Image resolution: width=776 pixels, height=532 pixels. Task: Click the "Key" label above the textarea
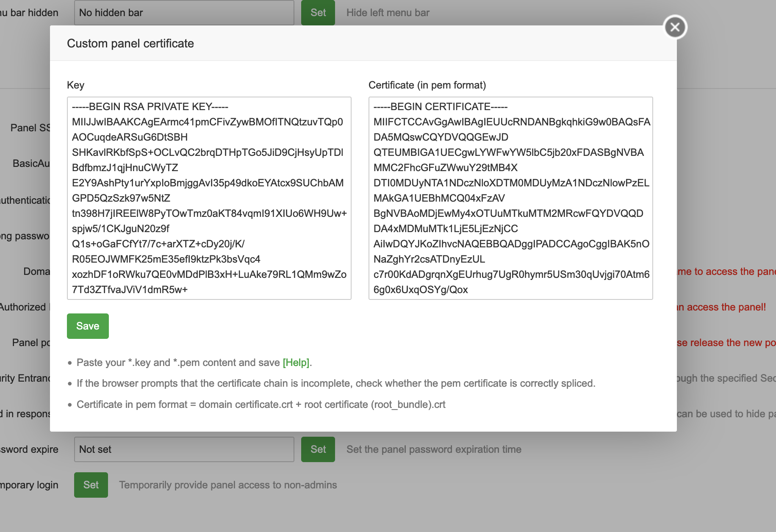point(75,85)
